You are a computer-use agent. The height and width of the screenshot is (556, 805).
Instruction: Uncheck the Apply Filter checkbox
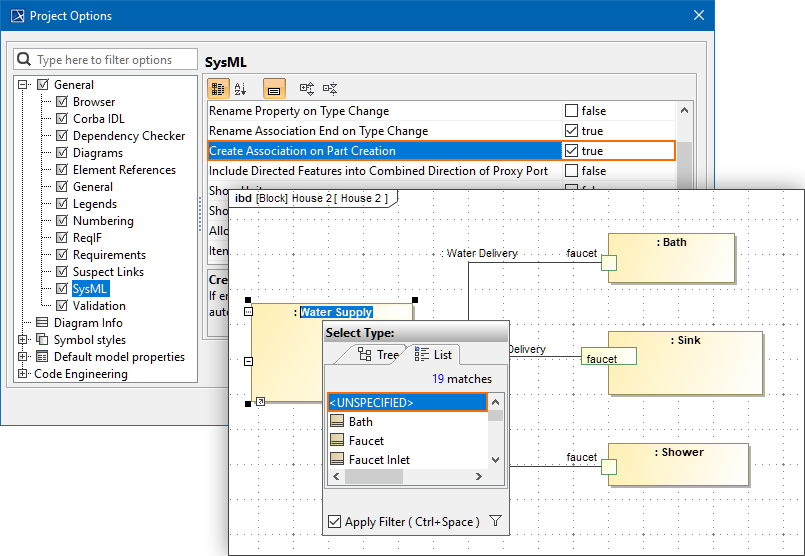(335, 522)
